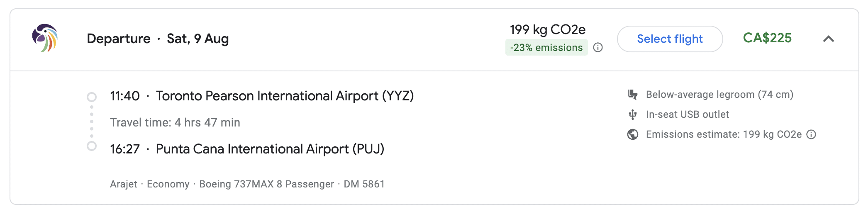Viewport: 868px width, 214px height.
Task: Click Punta Cana International Airport (PUJ)
Action: (x=270, y=149)
